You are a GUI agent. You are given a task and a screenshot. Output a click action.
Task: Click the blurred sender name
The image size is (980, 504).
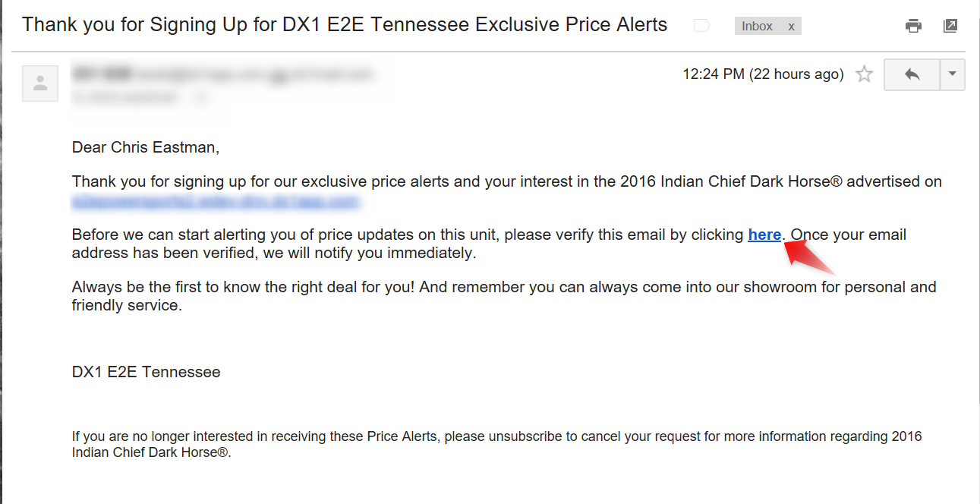[102, 74]
